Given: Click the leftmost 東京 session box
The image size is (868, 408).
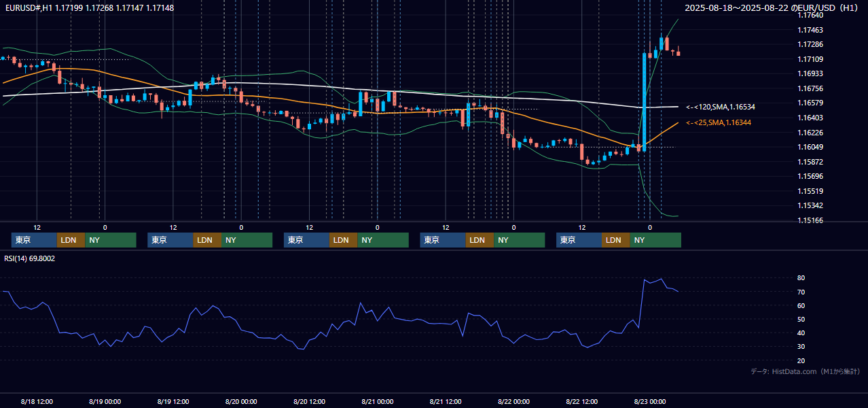Looking at the screenshot, I should click(x=34, y=240).
